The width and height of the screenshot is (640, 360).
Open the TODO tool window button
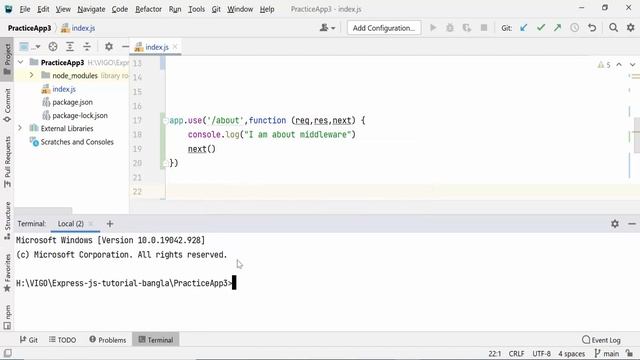(62, 340)
